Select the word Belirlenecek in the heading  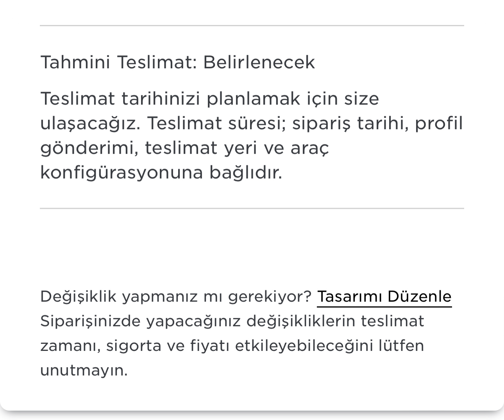pyautogui.click(x=259, y=62)
